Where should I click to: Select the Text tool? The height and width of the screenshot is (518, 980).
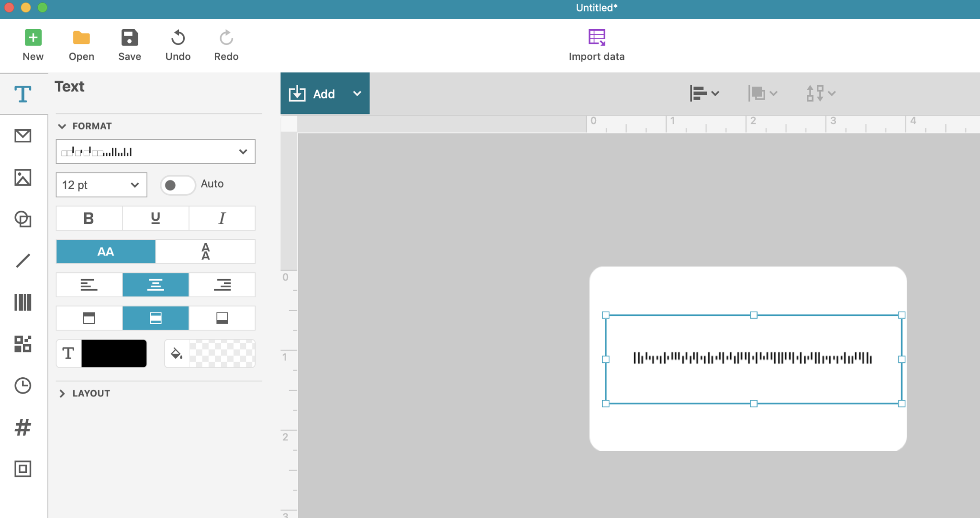click(x=22, y=93)
